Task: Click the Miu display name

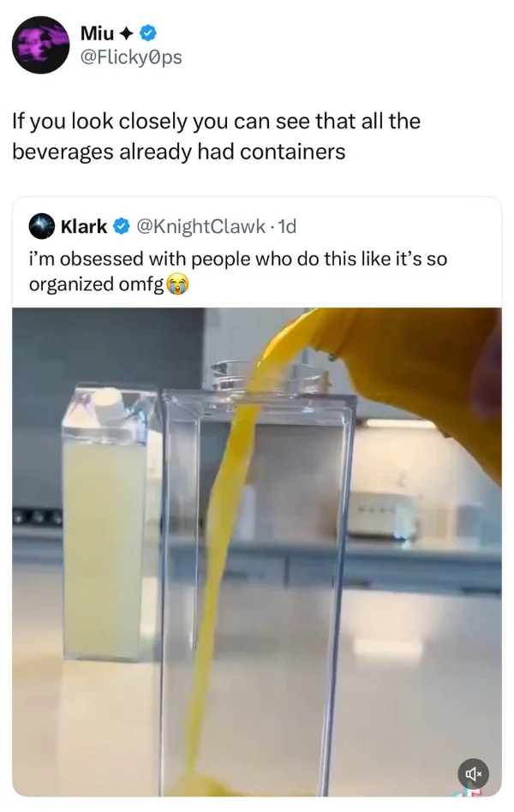Action: click(x=97, y=33)
